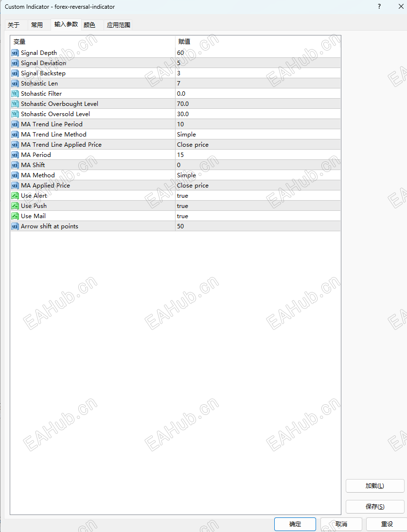Image resolution: width=407 pixels, height=532 pixels.
Task: Select the Arrow shift at points label
Action: tap(50, 226)
